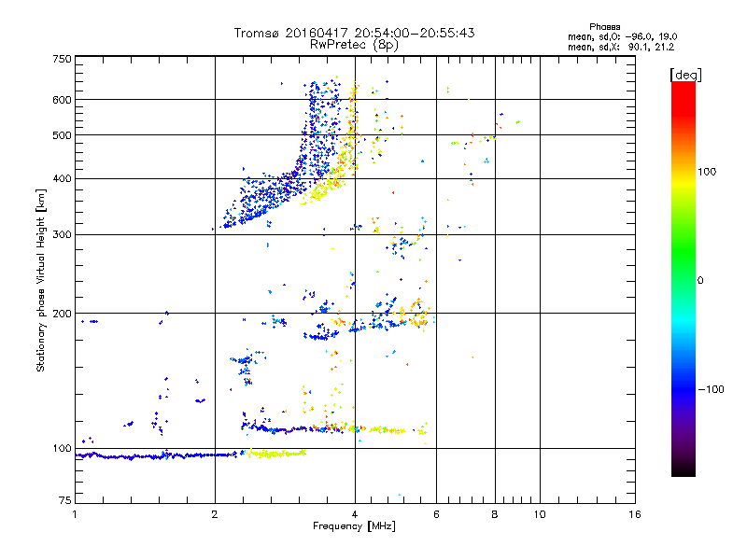Click the 'mean, sd,O: -96.0, 19.0' line
This screenshot has width=747, height=560.
622,36
